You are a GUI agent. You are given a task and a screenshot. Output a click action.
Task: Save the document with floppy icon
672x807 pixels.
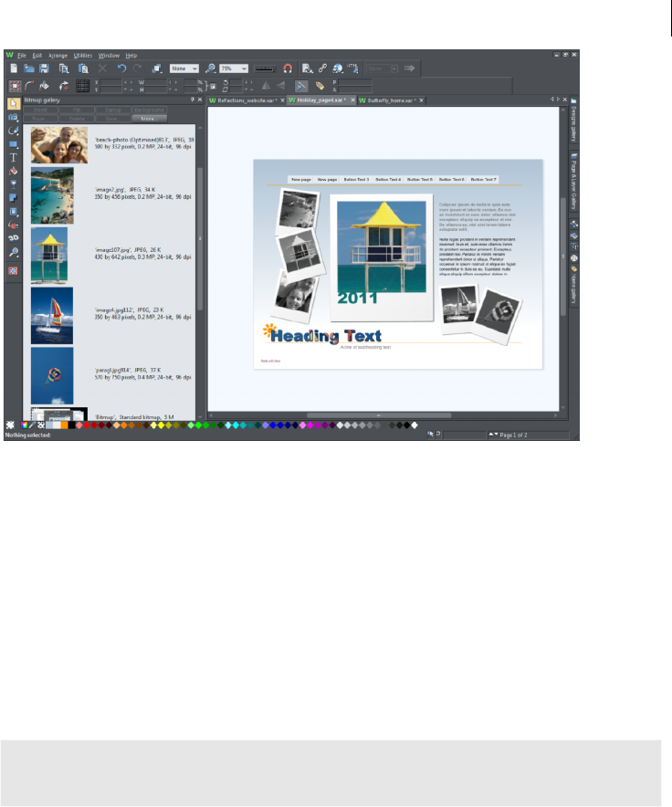(45, 68)
